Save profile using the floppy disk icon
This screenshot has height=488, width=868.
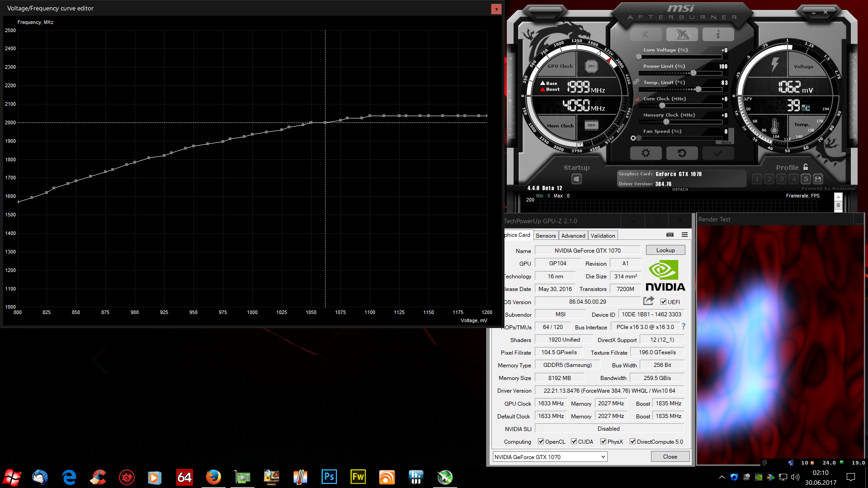pos(818,179)
